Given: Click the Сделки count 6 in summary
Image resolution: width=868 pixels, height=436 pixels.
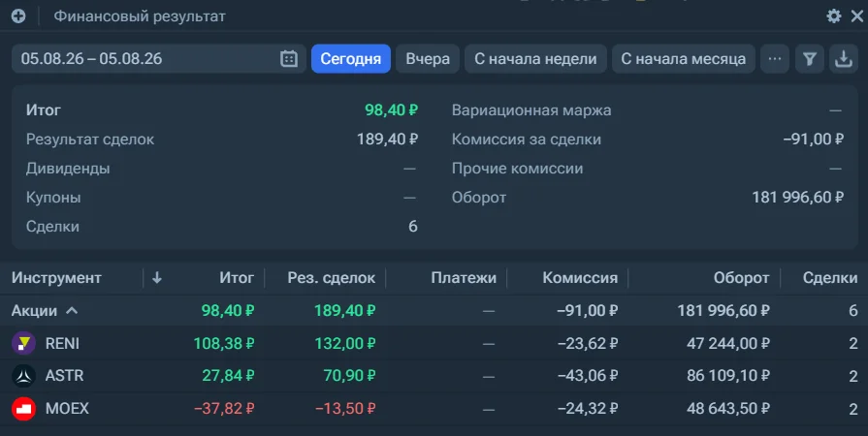Looking at the screenshot, I should pyautogui.click(x=413, y=227).
